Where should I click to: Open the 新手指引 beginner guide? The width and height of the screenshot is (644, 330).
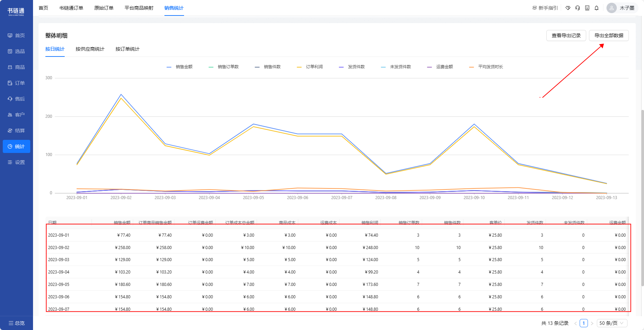point(545,8)
